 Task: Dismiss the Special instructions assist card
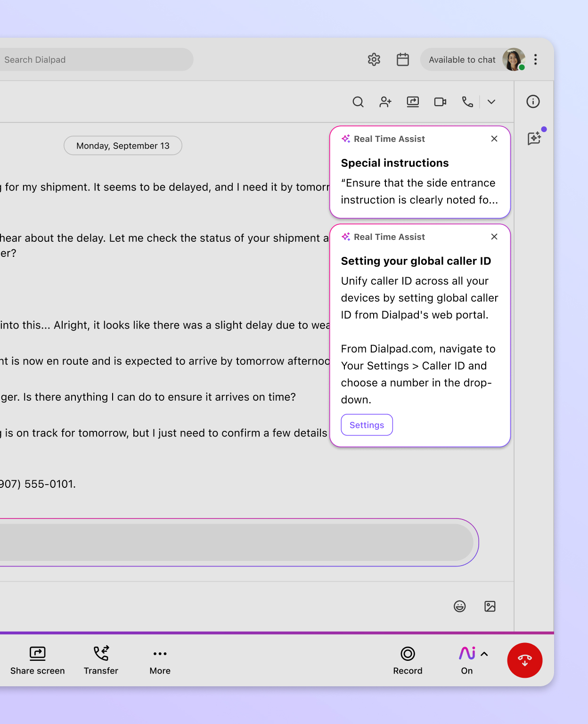(494, 139)
